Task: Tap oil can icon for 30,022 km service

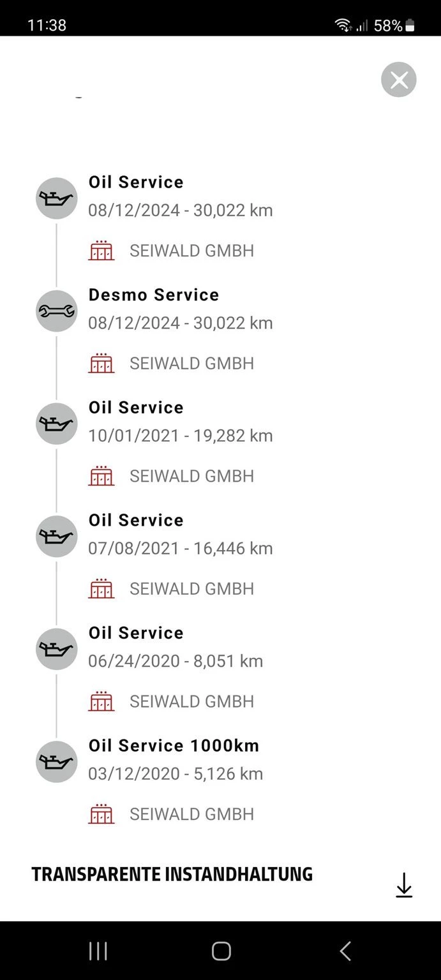Action: (57, 198)
